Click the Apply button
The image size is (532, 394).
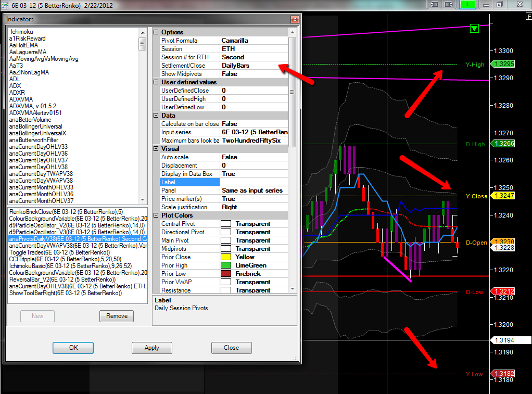pyautogui.click(x=152, y=348)
